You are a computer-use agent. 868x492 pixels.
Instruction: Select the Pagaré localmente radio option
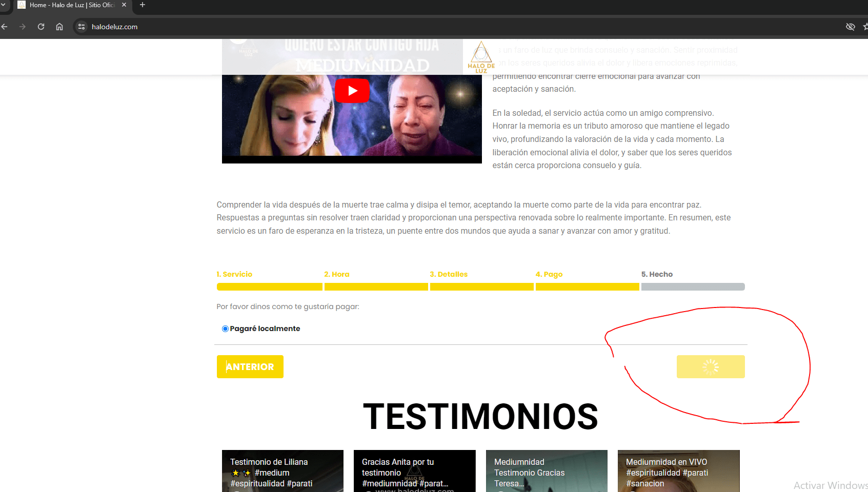(x=225, y=329)
